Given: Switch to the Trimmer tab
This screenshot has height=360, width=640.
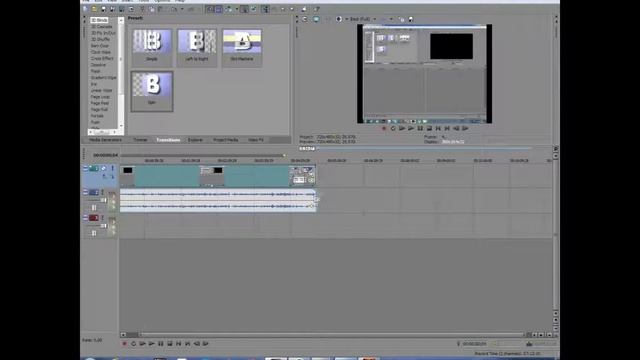Looking at the screenshot, I should pos(140,140).
